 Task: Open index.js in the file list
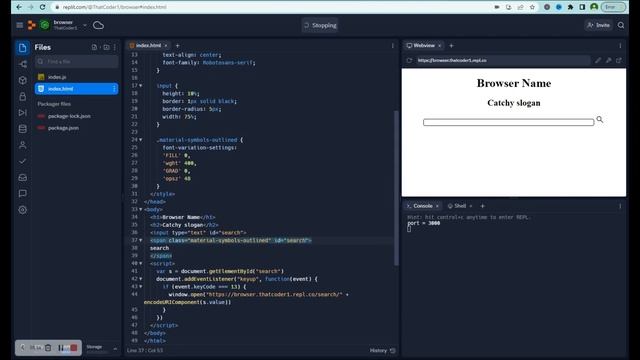click(x=57, y=77)
